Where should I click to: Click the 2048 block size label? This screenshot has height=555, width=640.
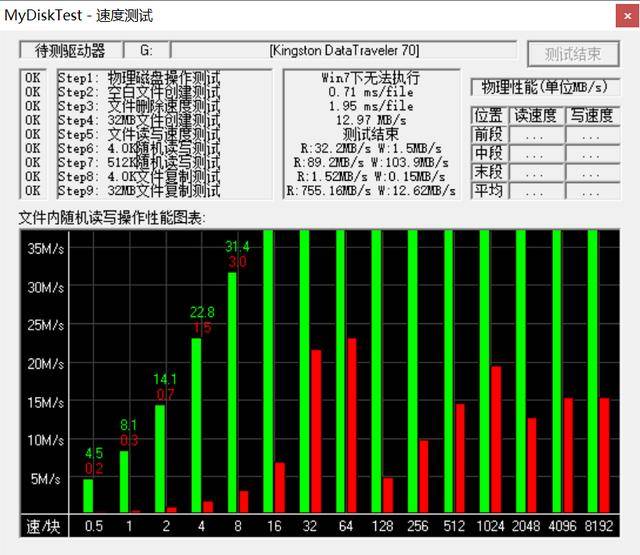click(526, 526)
